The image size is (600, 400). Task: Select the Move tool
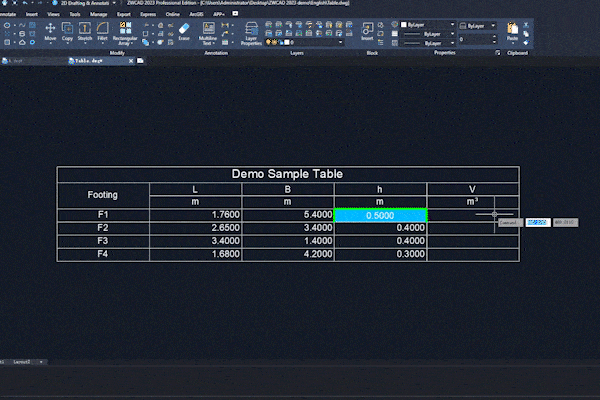(50, 31)
